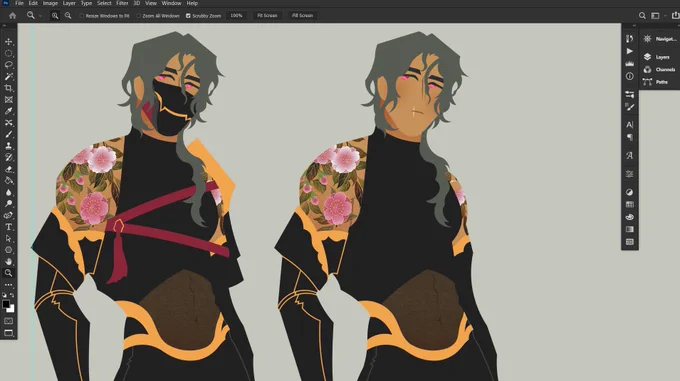The image size is (680, 381).
Task: Select the Frame tool
Action: pyautogui.click(x=8, y=100)
